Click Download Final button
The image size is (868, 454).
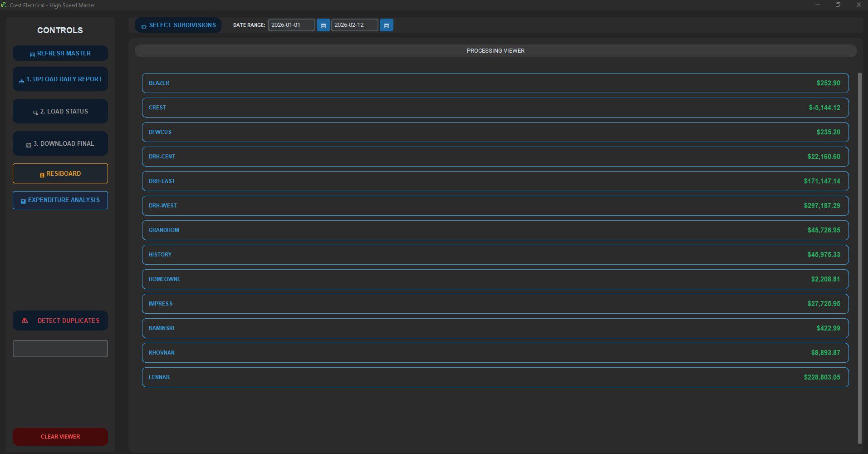pos(60,143)
